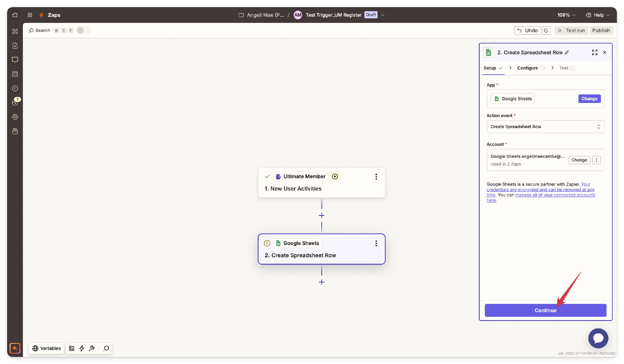Switch to the Setup tab

[x=493, y=68]
